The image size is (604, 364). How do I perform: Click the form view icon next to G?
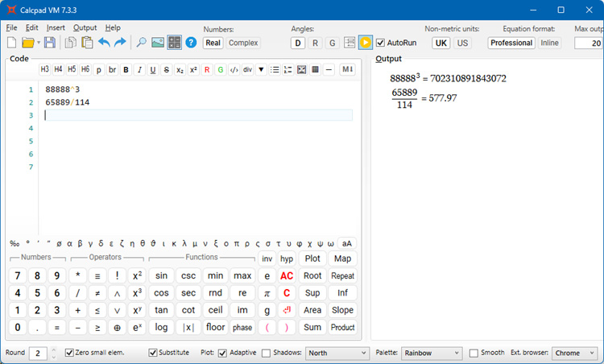[x=350, y=43]
